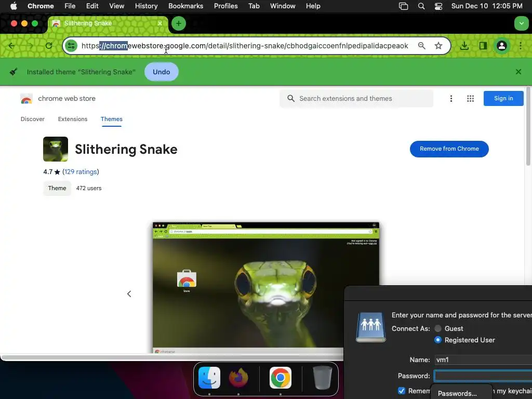Image resolution: width=532 pixels, height=399 pixels.
Task: Go forward to next page
Action: coord(30,46)
